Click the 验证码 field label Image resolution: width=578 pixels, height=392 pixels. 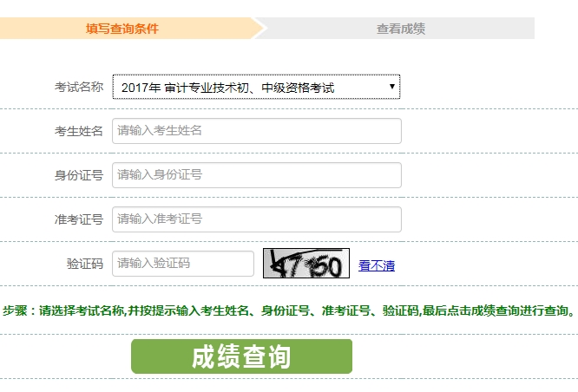pos(84,264)
